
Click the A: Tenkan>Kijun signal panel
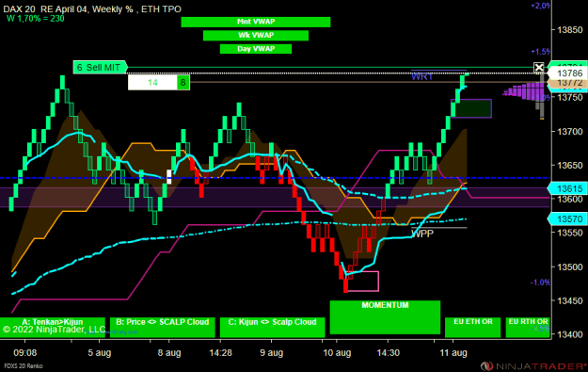[53, 327]
